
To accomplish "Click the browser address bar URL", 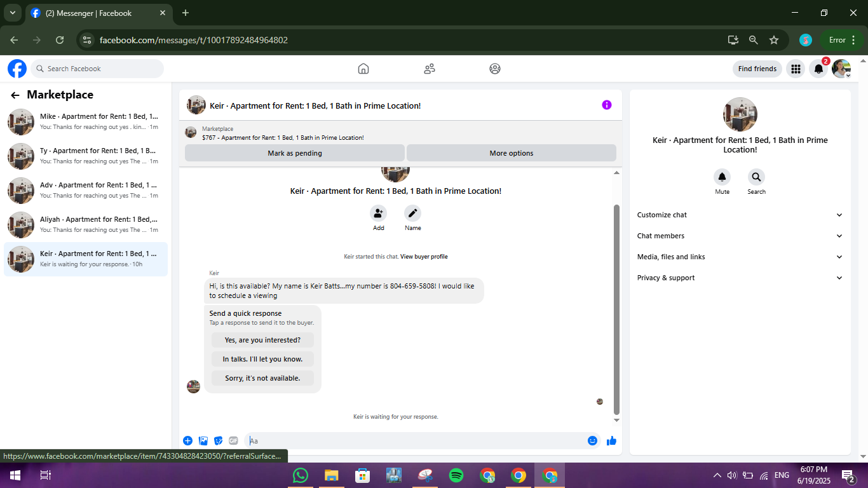I will (x=194, y=40).
